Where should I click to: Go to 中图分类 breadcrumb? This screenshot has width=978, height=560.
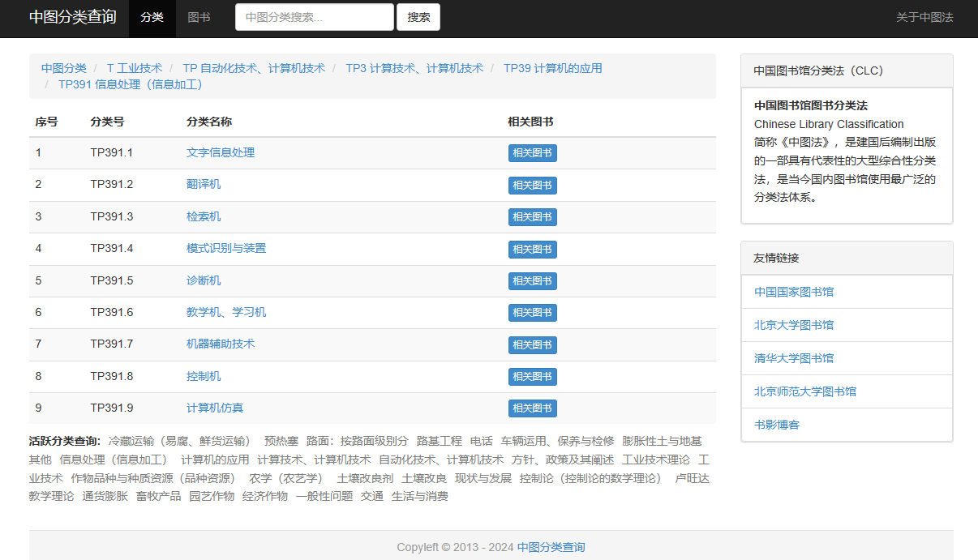[64, 68]
